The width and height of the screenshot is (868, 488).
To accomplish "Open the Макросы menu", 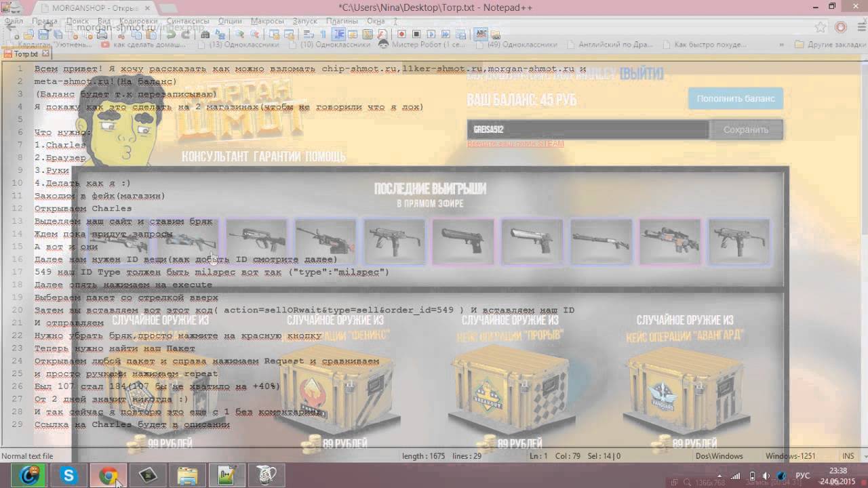I will pos(267,21).
